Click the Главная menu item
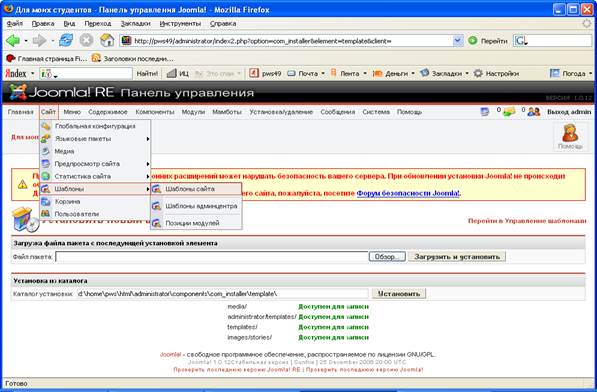This screenshot has width=597, height=392. coord(21,112)
